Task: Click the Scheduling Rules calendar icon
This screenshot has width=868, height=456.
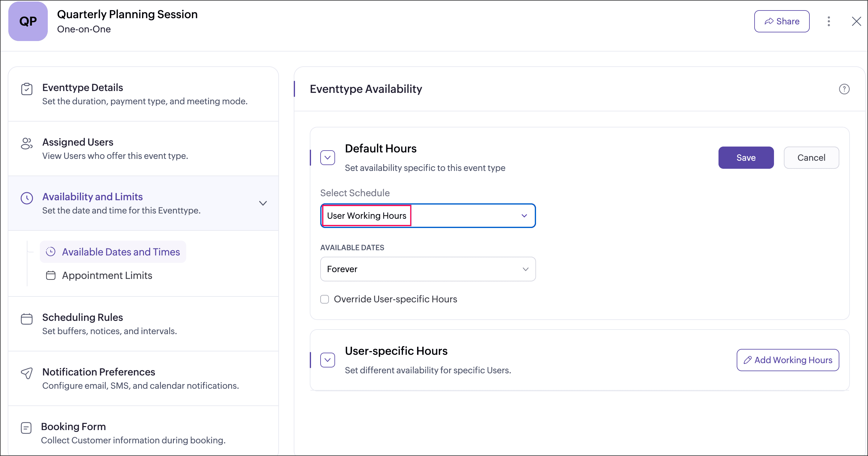Action: click(27, 319)
